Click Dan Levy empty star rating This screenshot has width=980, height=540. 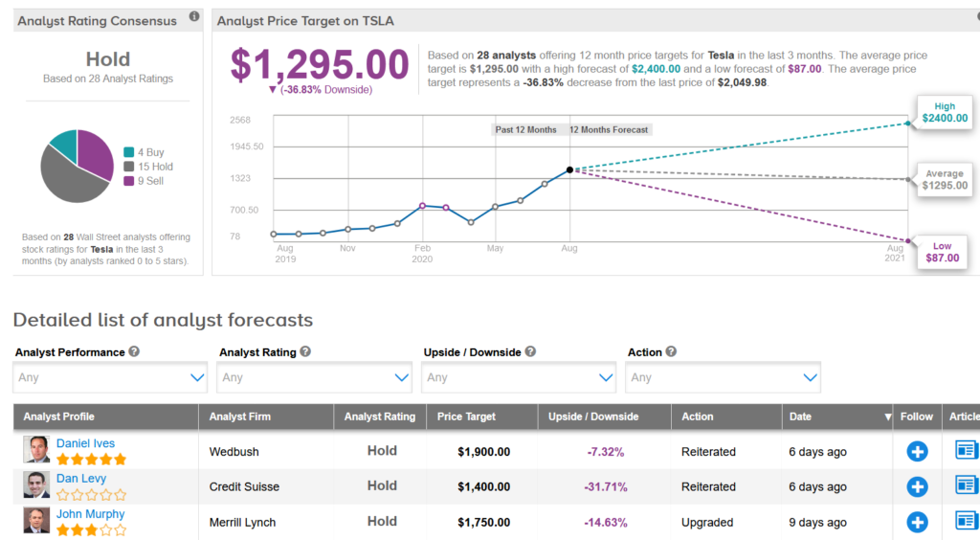(x=91, y=496)
